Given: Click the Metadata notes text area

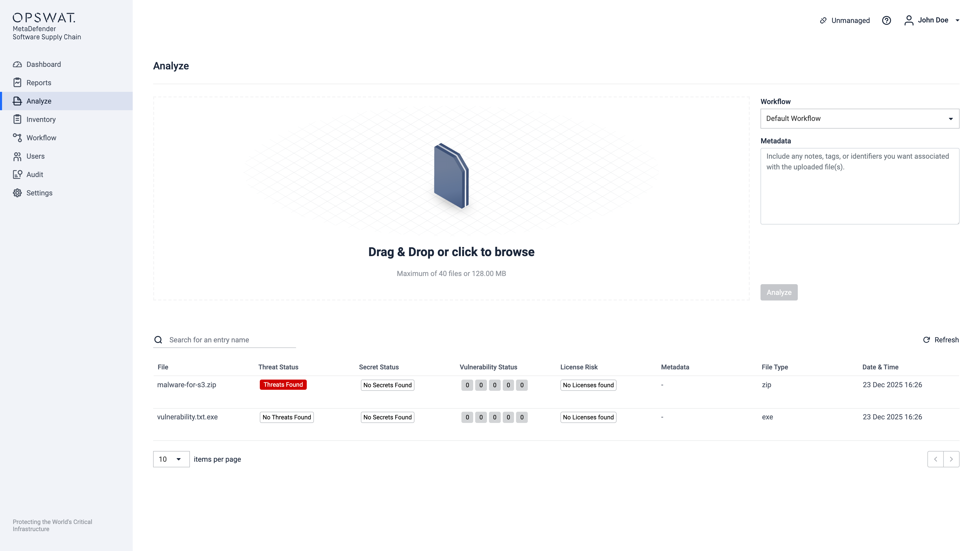Looking at the screenshot, I should click(859, 186).
